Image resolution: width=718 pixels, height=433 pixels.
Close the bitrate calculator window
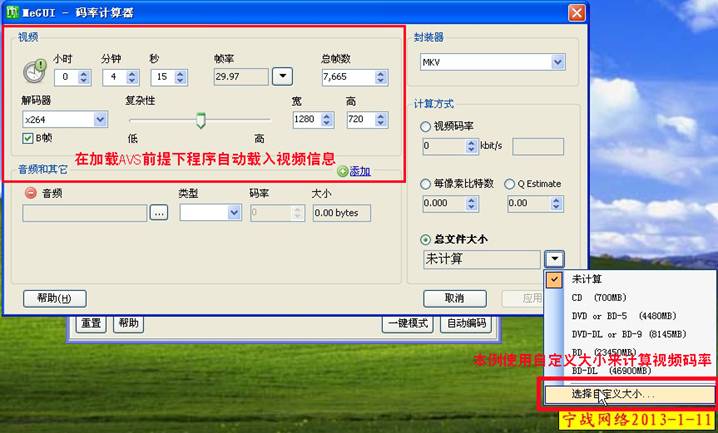(x=576, y=12)
